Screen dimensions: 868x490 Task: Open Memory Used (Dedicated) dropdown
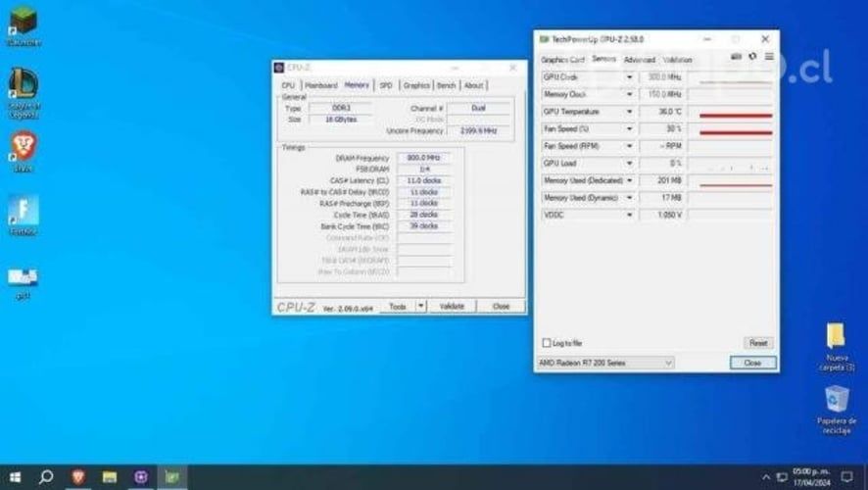pyautogui.click(x=629, y=180)
